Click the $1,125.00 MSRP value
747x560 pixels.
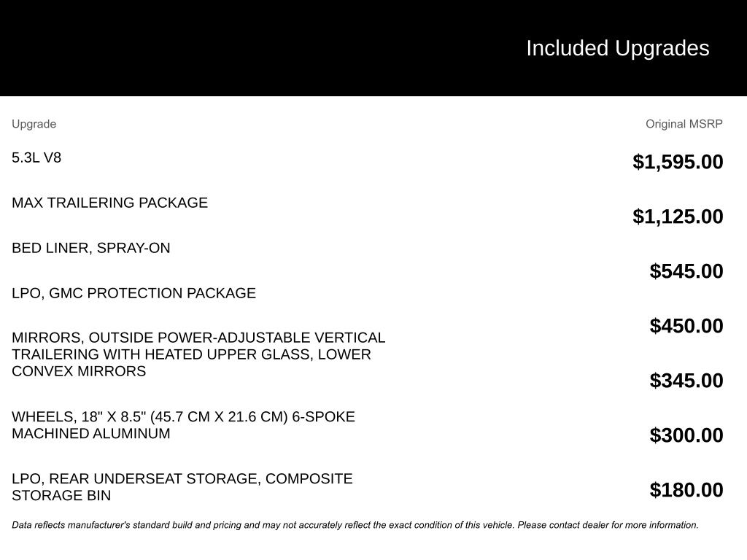tap(678, 217)
